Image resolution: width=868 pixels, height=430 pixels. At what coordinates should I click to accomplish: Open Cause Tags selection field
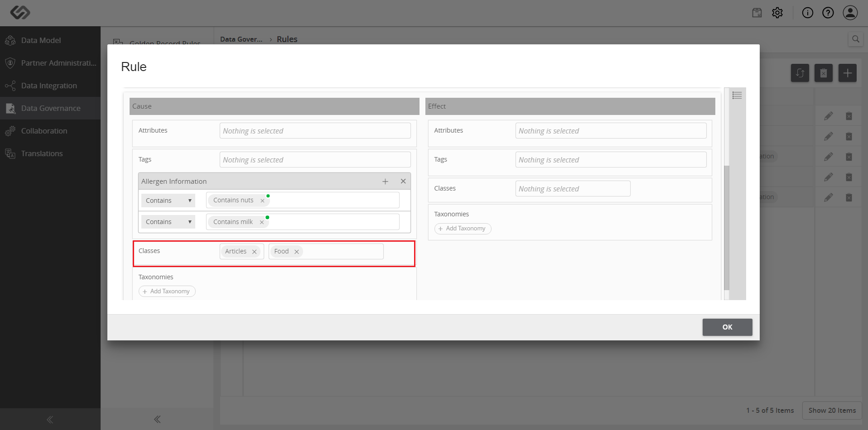[315, 160]
